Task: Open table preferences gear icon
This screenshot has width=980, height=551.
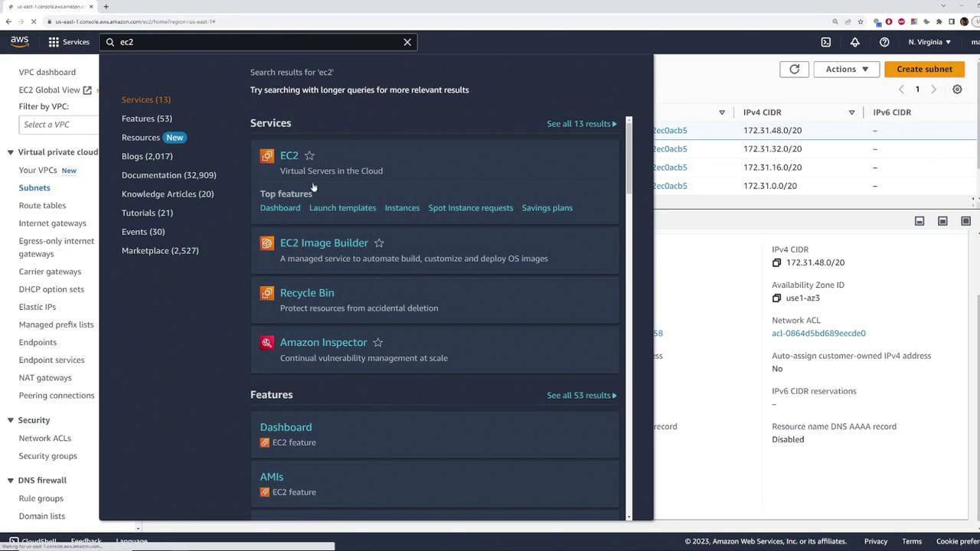Action: (x=957, y=90)
